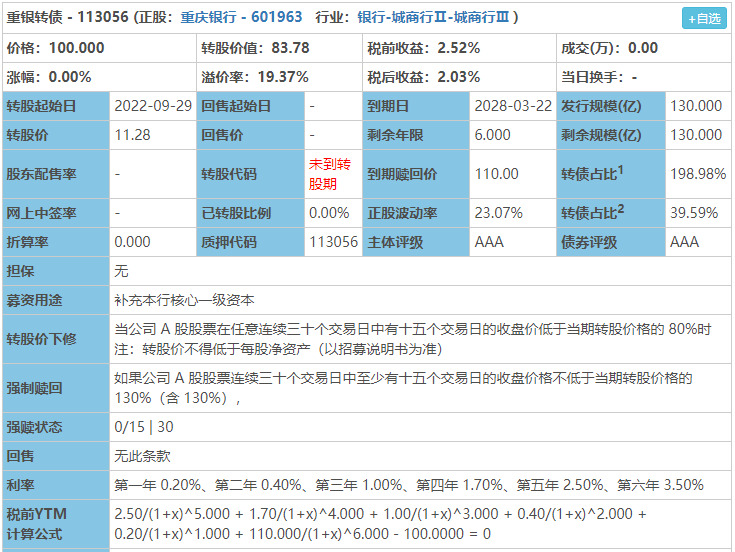The width and height of the screenshot is (735, 552).
Task: Select the coupon rate schedule text
Action: pyautogui.click(x=409, y=485)
